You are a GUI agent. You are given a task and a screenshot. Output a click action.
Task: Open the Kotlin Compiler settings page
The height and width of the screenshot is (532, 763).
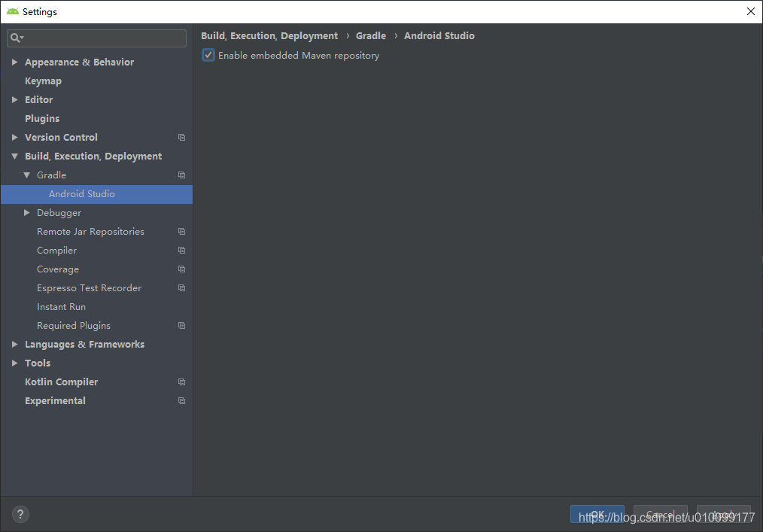pyautogui.click(x=61, y=382)
